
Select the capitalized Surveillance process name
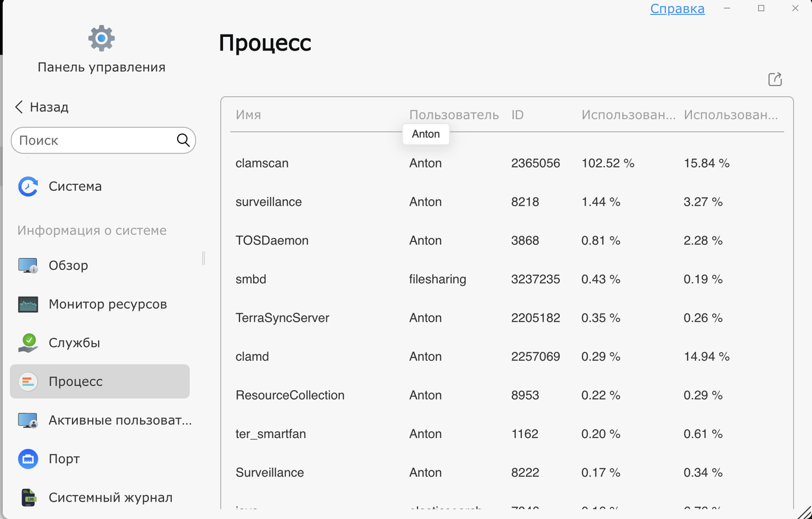tap(270, 472)
